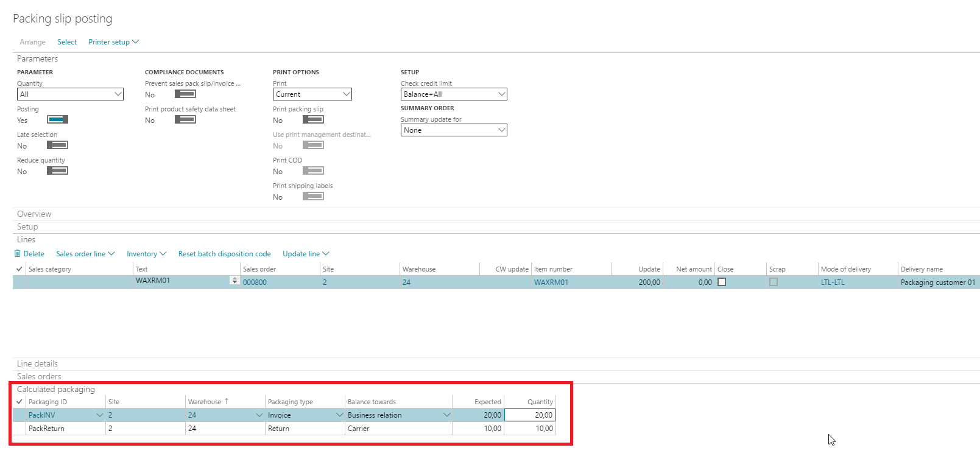Open the Print dropdown set to Current
The height and width of the screenshot is (456, 980).
pyautogui.click(x=312, y=94)
